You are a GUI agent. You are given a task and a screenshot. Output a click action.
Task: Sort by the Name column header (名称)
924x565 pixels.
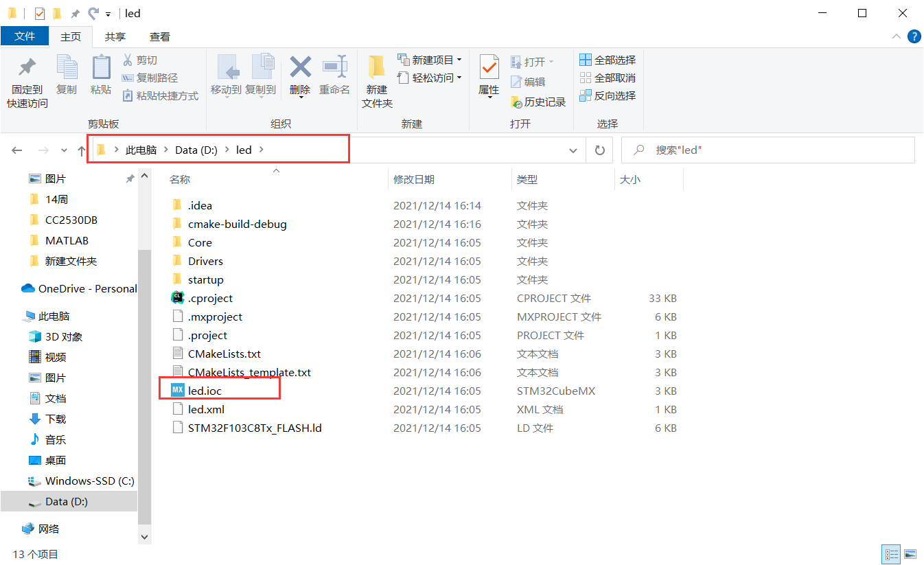pyautogui.click(x=180, y=179)
